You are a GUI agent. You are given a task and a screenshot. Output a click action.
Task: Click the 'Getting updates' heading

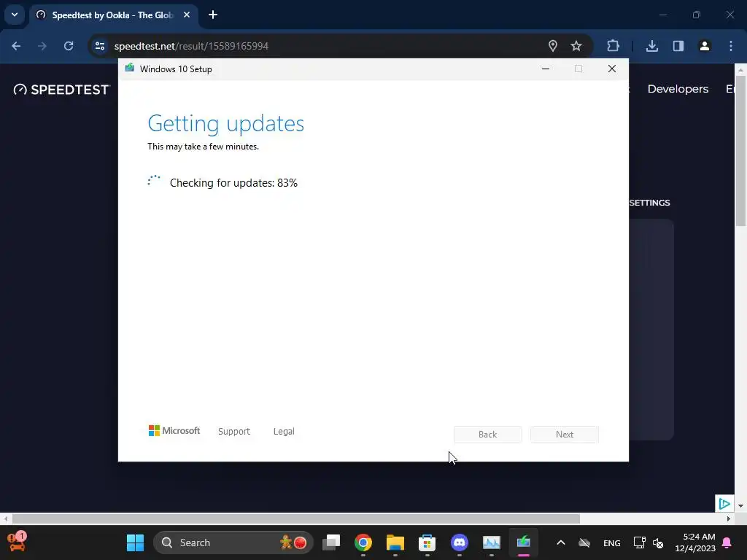[x=226, y=124]
